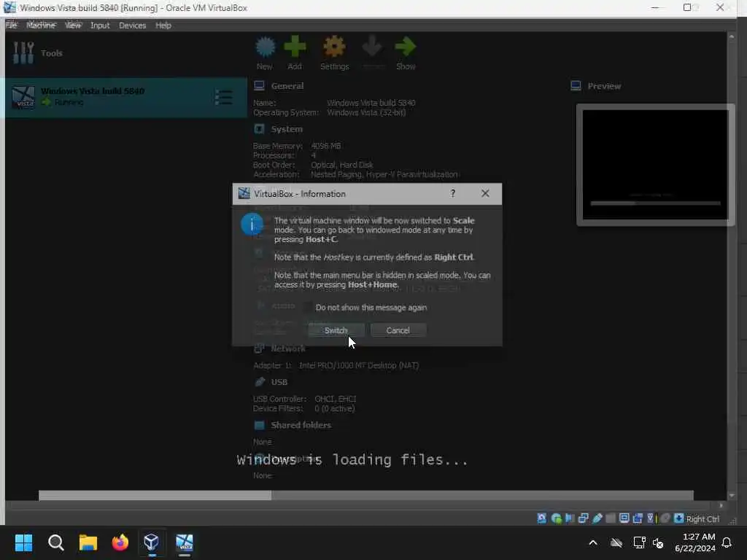This screenshot has width=747, height=560.
Task: Open the Machine menu
Action: pyautogui.click(x=41, y=26)
